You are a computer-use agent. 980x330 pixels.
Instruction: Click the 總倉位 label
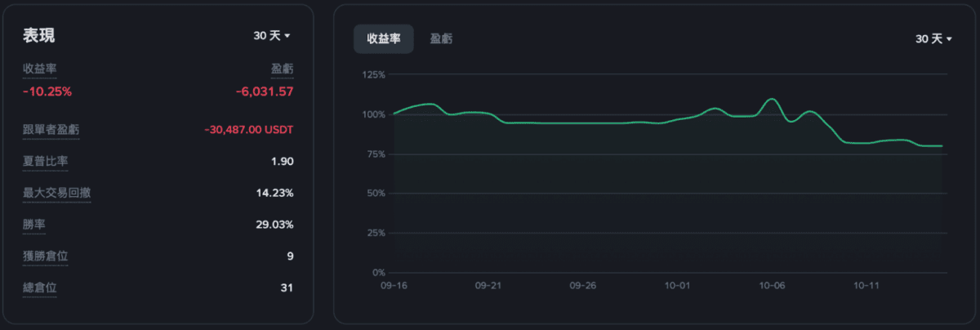(x=40, y=288)
